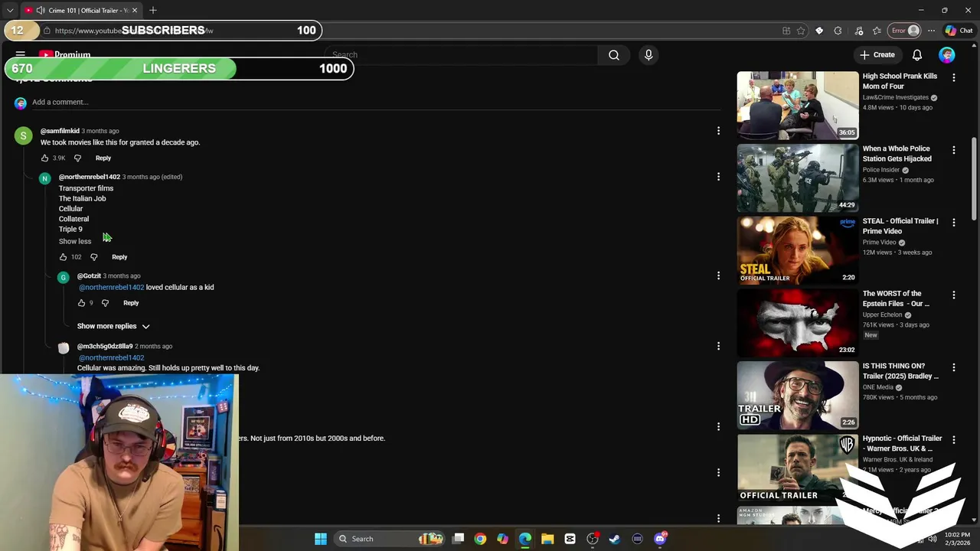The height and width of the screenshot is (551, 980).
Task: Click the Windows taskbar Search box
Action: point(391,539)
